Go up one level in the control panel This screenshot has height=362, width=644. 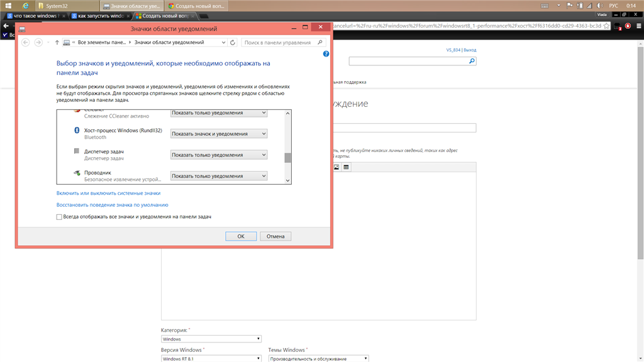tap(57, 42)
